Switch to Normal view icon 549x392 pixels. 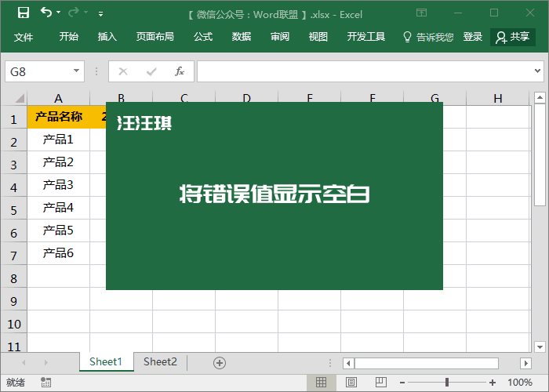click(321, 383)
